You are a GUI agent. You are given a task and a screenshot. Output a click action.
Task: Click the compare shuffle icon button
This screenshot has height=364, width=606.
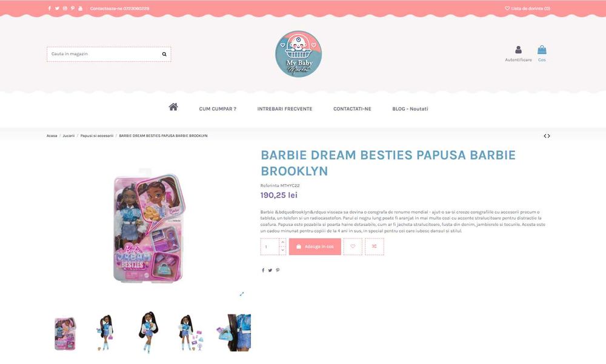pyautogui.click(x=374, y=247)
